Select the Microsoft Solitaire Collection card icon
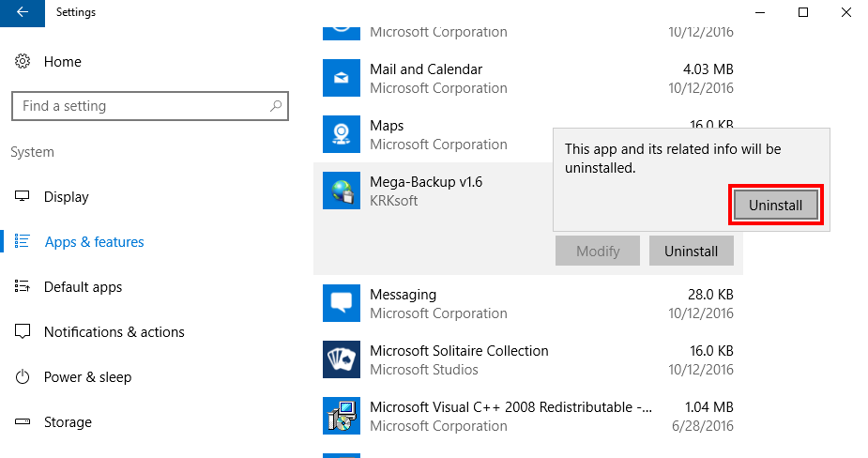The image size is (868, 458). pos(342,359)
